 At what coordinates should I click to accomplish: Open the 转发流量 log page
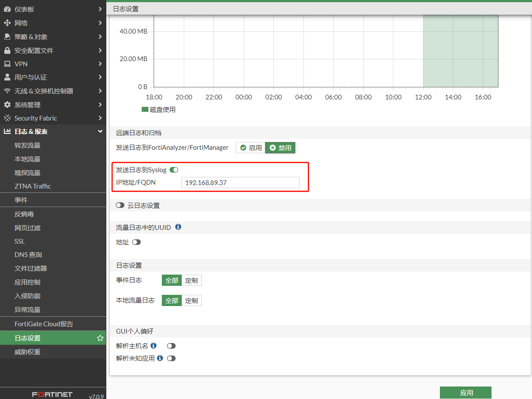point(28,145)
